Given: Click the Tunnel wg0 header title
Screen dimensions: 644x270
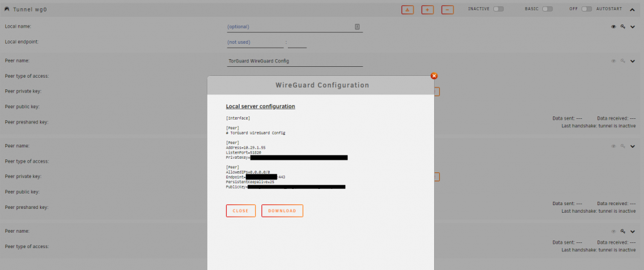Looking at the screenshot, I should pyautogui.click(x=30, y=9).
